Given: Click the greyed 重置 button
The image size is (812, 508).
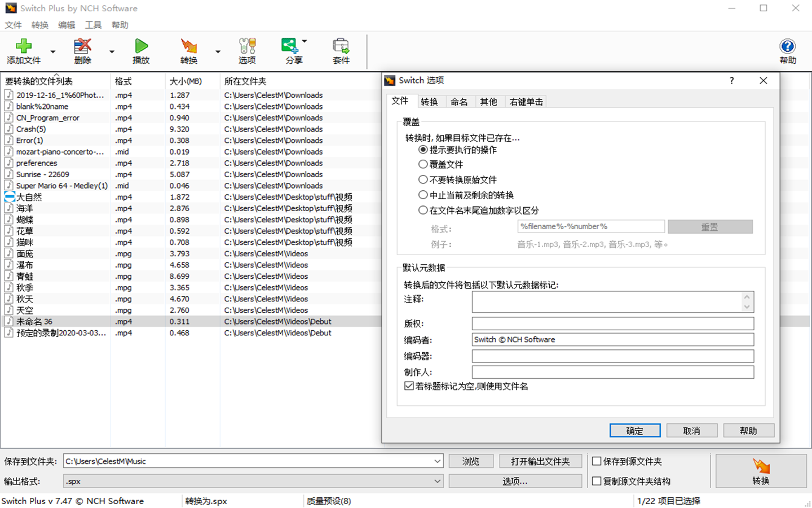Looking at the screenshot, I should click(x=710, y=226).
